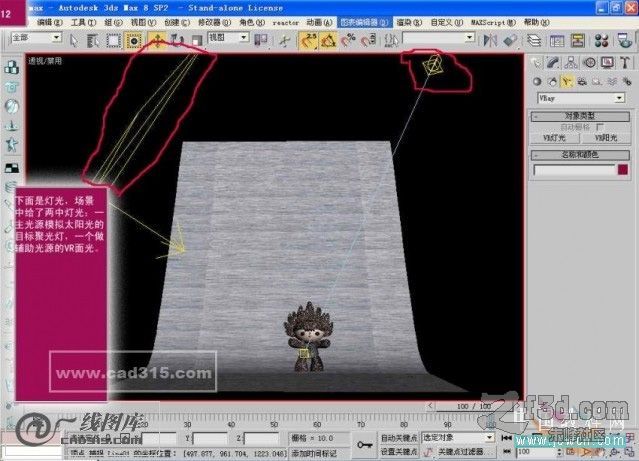Switch to the Modify command panel tab
This screenshot has width=639, height=461.
[553, 62]
